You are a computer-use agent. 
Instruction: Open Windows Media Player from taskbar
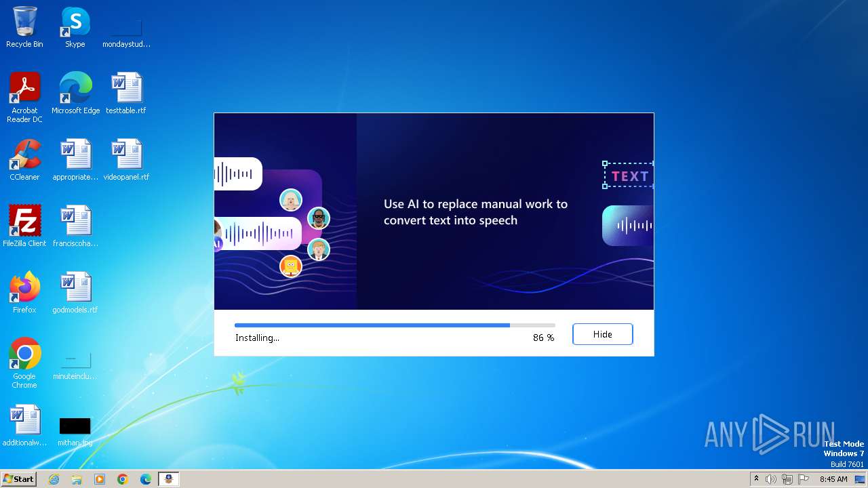(100, 479)
